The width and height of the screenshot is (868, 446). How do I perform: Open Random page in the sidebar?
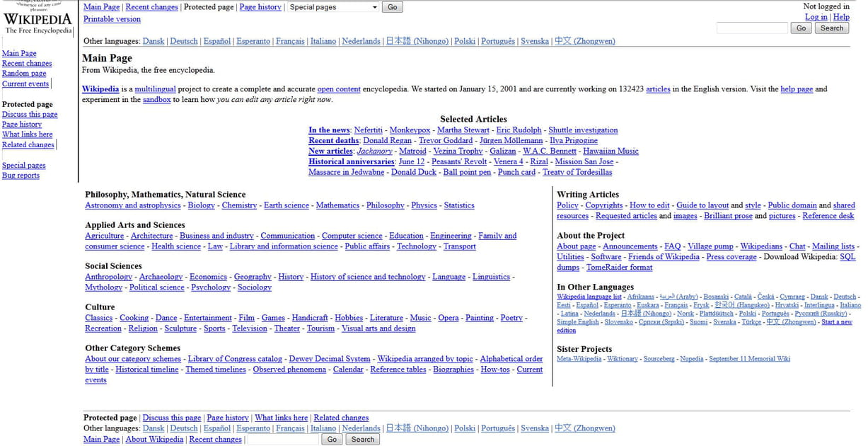[24, 74]
